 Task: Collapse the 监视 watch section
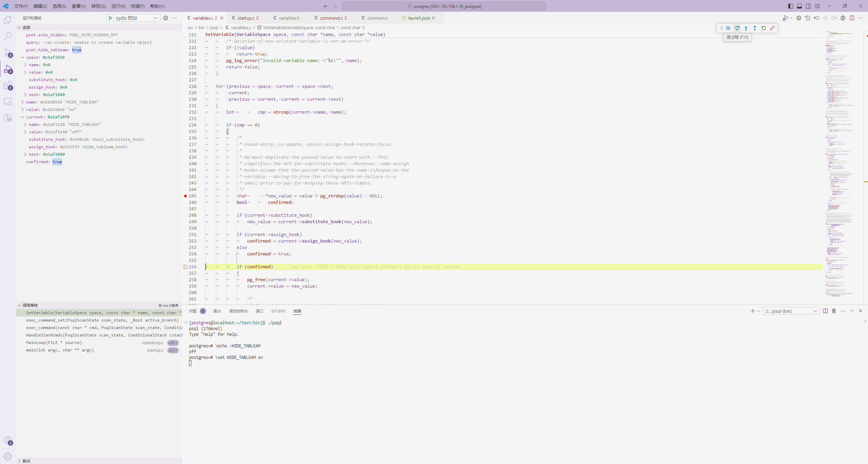19,27
